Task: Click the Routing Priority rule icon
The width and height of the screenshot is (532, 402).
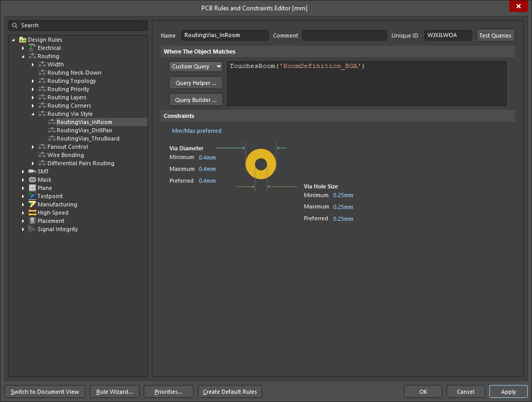Action: click(x=42, y=89)
